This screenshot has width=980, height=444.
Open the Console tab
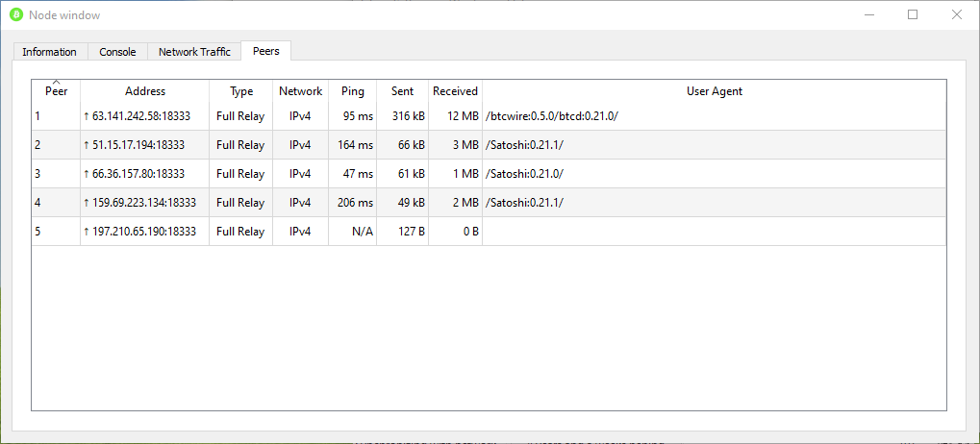pos(117,52)
